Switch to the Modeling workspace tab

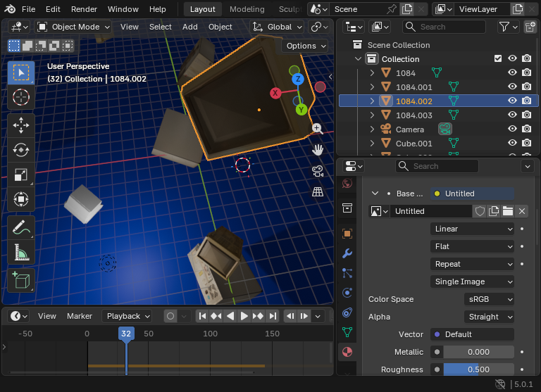pos(247,9)
